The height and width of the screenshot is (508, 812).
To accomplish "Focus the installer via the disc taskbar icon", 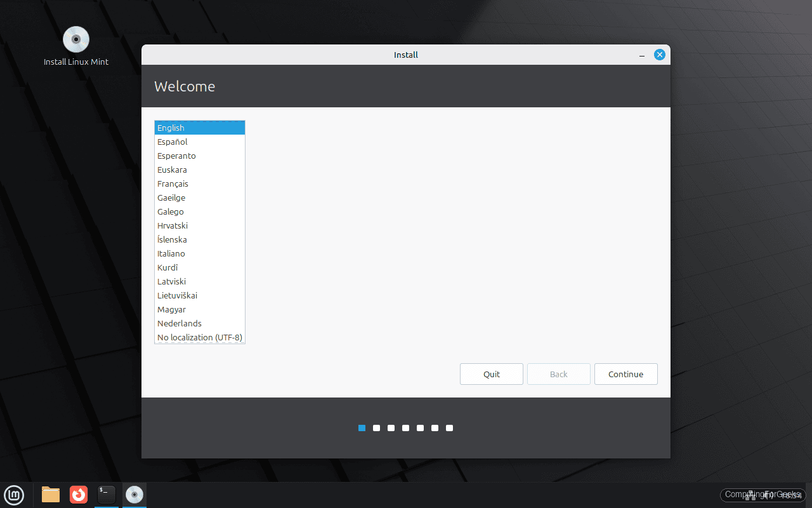I will pos(134,495).
